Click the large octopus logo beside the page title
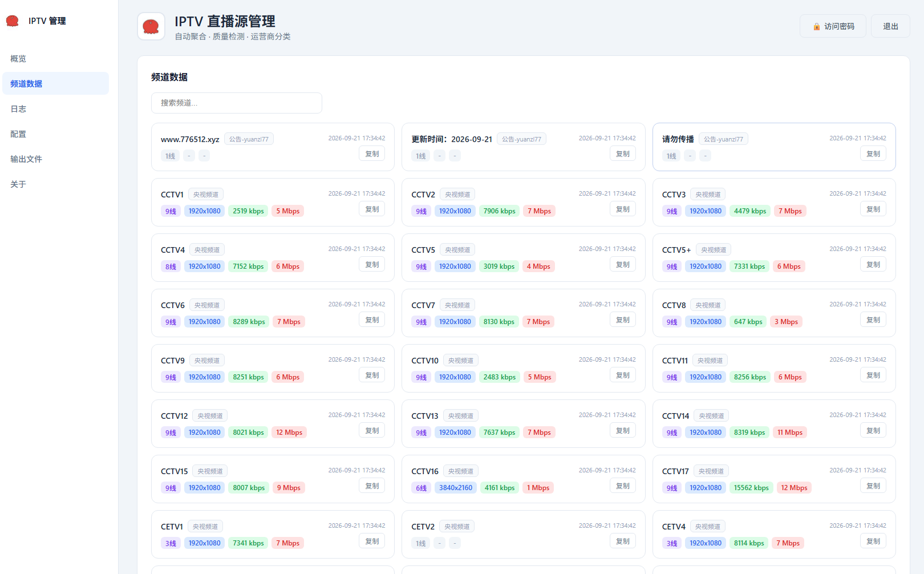The width and height of the screenshot is (924, 574). [151, 26]
